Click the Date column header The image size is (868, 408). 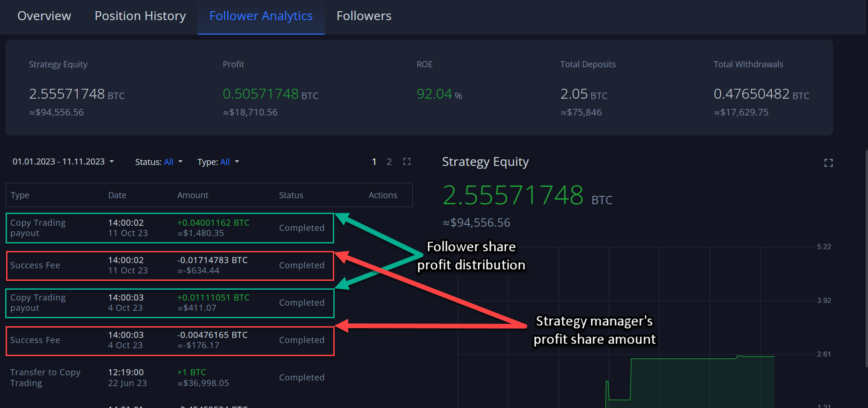(x=117, y=195)
